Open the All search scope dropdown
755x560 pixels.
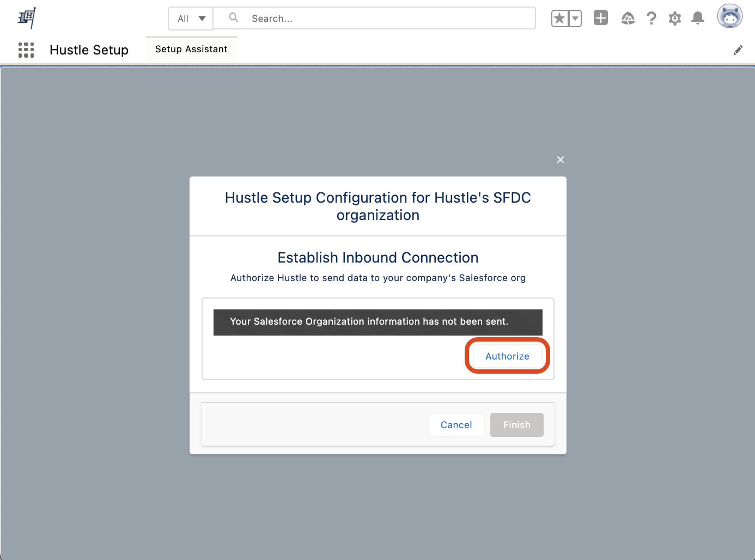(x=191, y=19)
